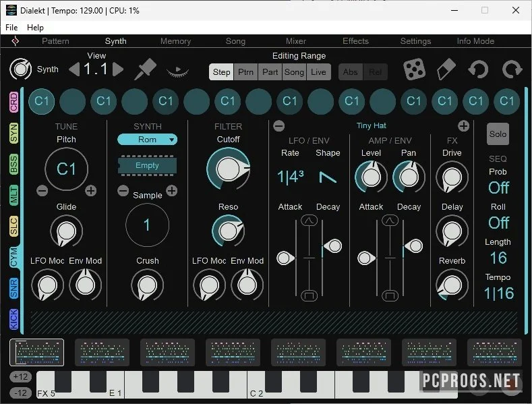Select the eraser tool icon
The width and height of the screenshot is (532, 404).
tap(446, 69)
